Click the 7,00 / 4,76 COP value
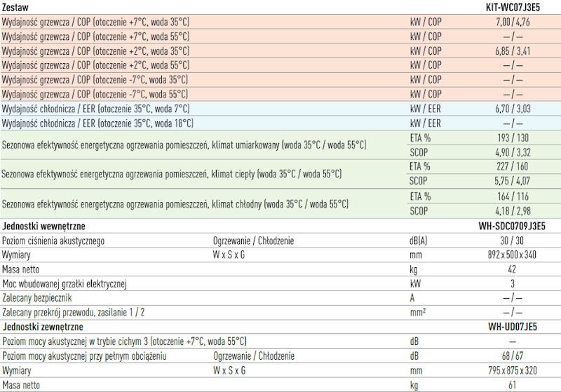The image size is (561, 392). click(513, 22)
